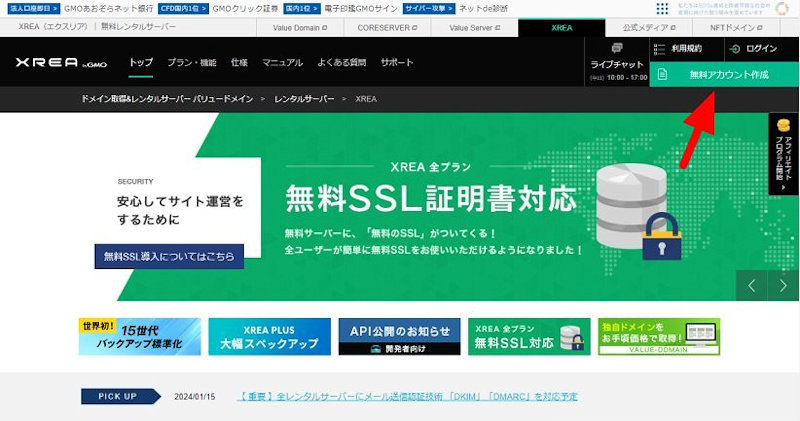Open the affiliate program side tab
The image size is (800, 421).
pos(783,159)
